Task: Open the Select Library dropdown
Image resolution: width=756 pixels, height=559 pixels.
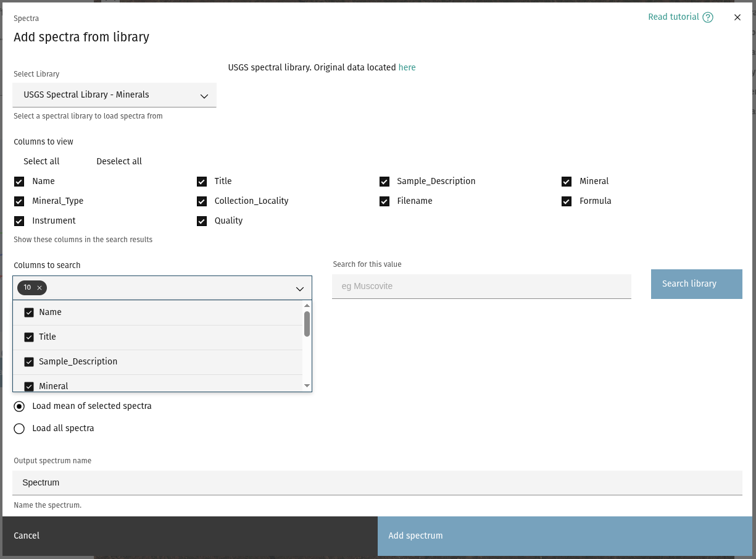Action: (114, 95)
